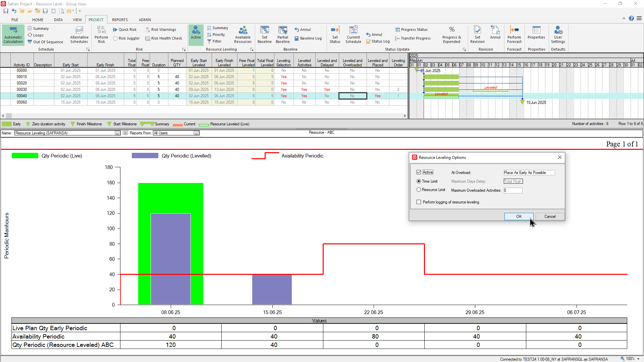Click OK in Resource Leveling Options

pyautogui.click(x=519, y=217)
